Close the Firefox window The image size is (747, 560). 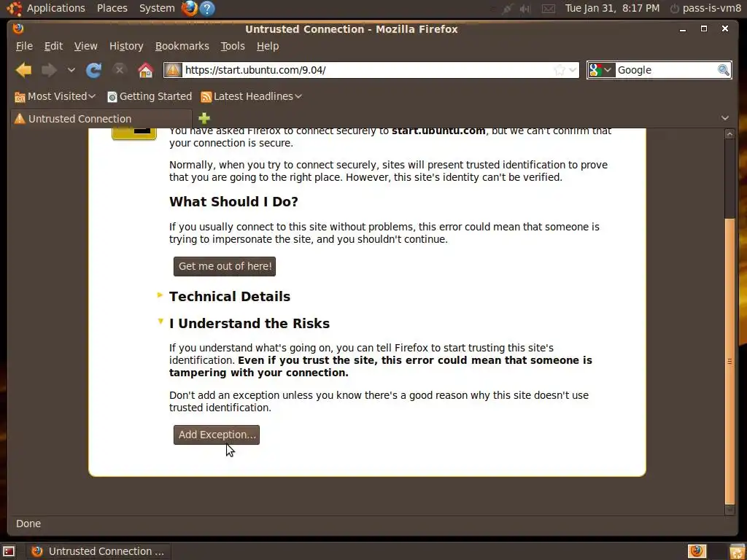pos(724,29)
